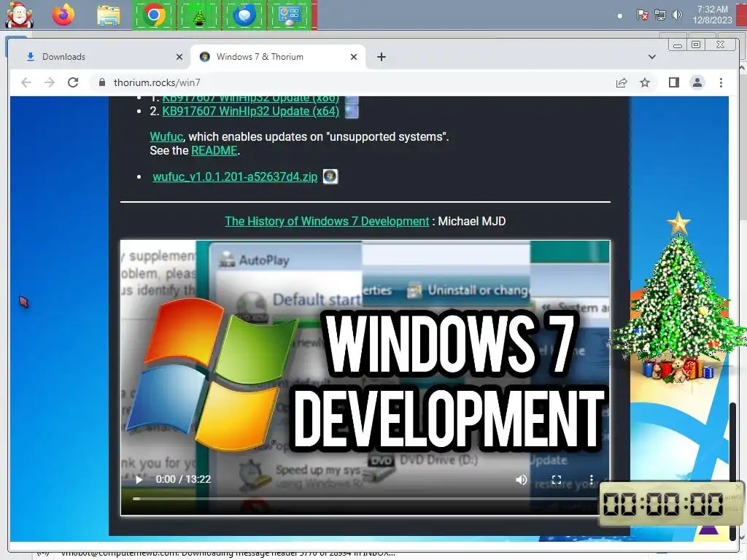Share this page icon

[x=622, y=83]
